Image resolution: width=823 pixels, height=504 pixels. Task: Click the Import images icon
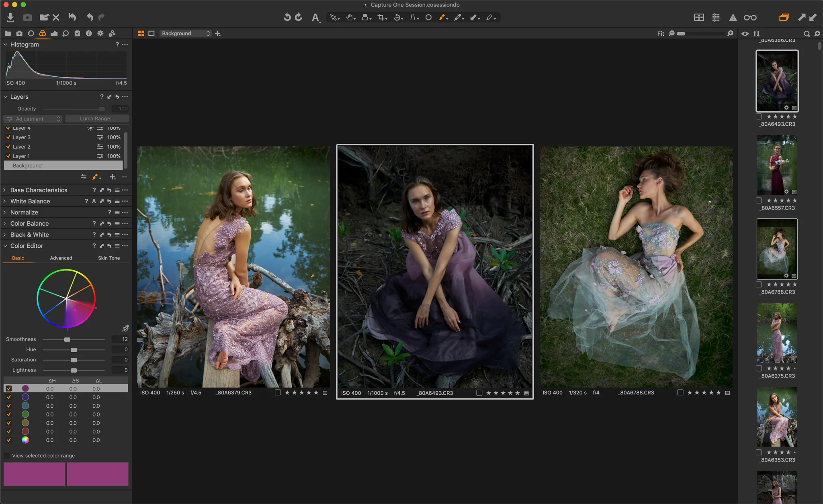coord(10,17)
